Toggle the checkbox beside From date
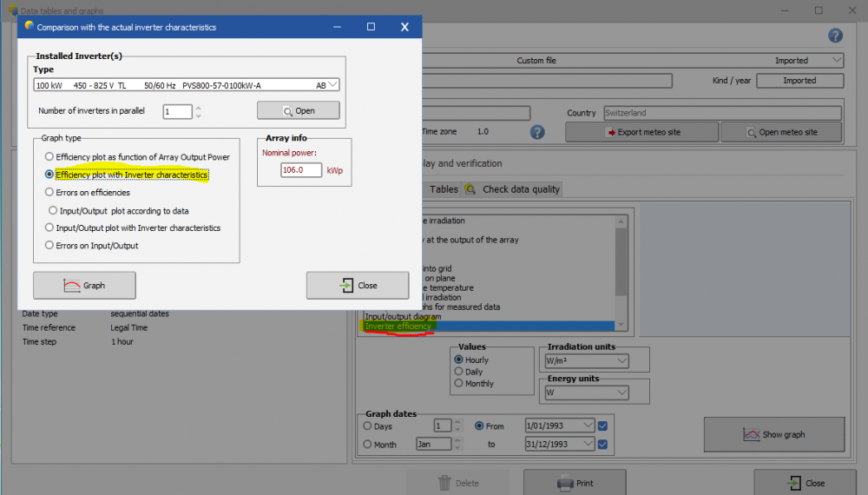This screenshot has height=495, width=868. click(x=603, y=426)
